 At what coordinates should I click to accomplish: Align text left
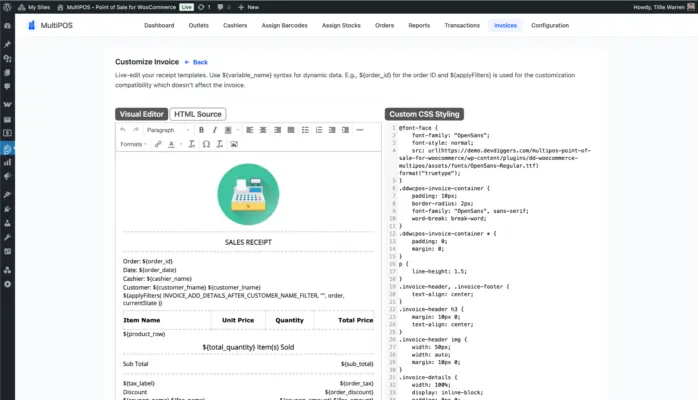250,130
